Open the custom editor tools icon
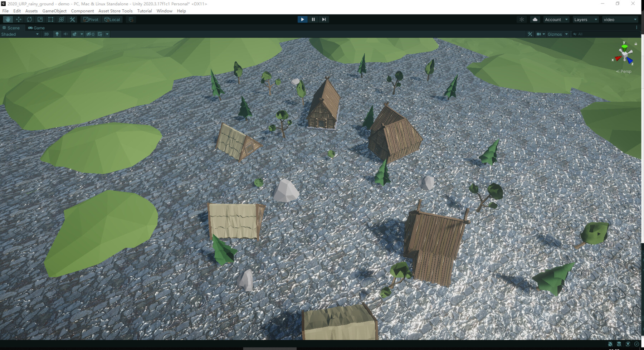Screen dimensions: 644x350 [72, 19]
